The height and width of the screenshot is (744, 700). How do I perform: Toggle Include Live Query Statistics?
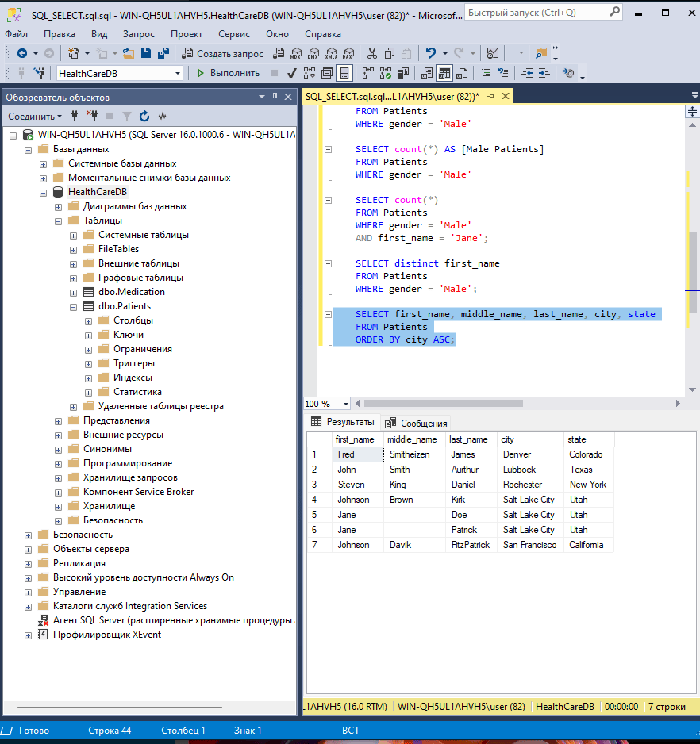tap(386, 73)
